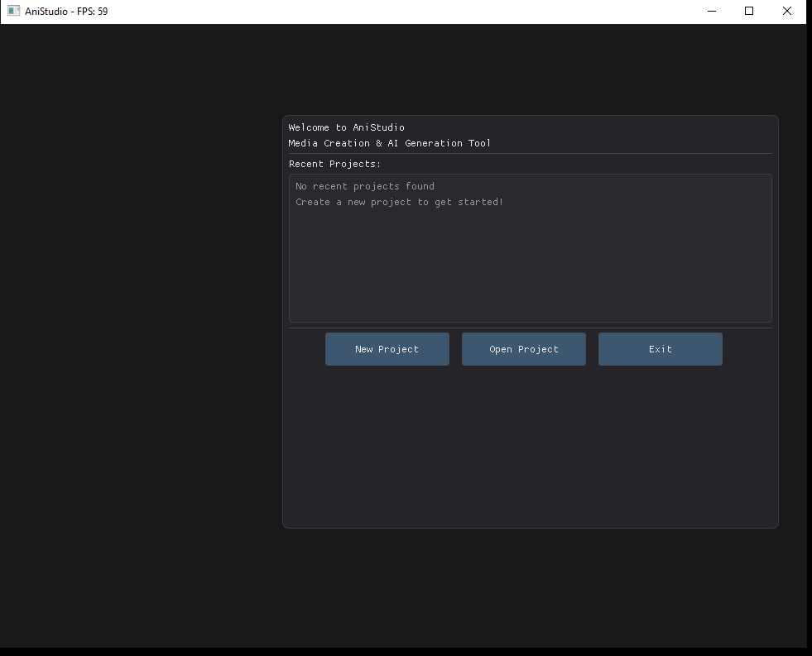Click 'Welcome to AniStudio' heading
This screenshot has height=656, width=812.
point(347,127)
